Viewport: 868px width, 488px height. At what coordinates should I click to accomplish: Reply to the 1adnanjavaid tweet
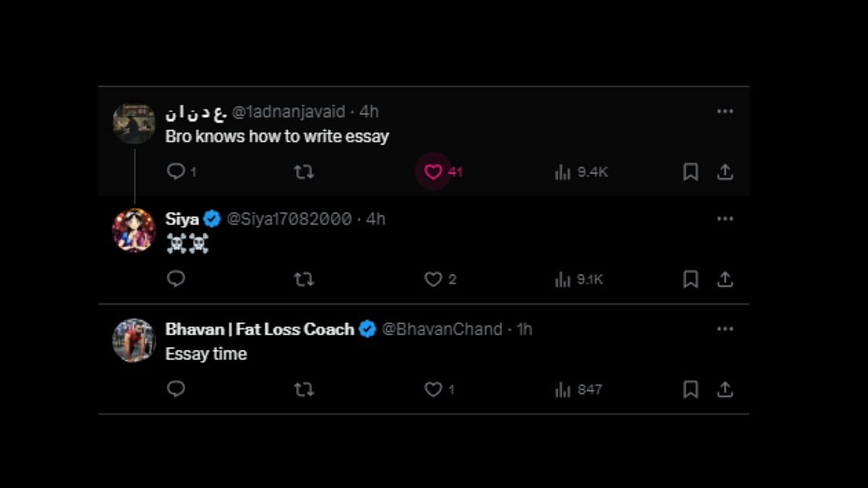point(176,172)
